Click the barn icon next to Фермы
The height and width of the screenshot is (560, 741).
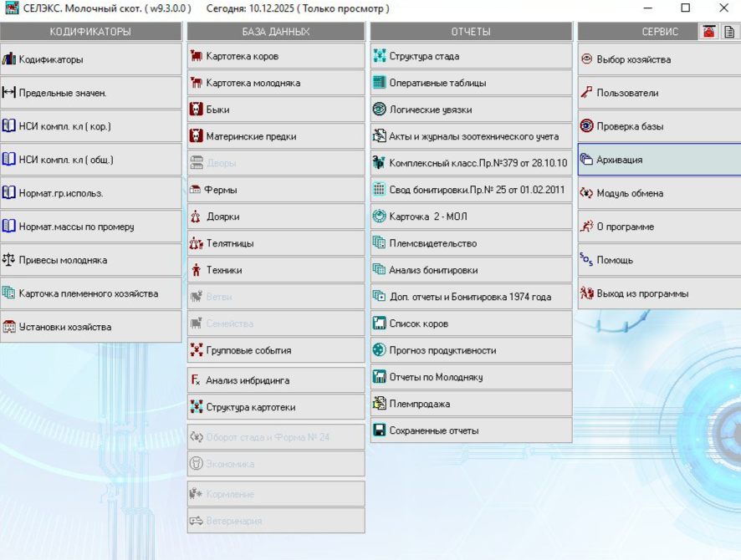[x=195, y=190]
